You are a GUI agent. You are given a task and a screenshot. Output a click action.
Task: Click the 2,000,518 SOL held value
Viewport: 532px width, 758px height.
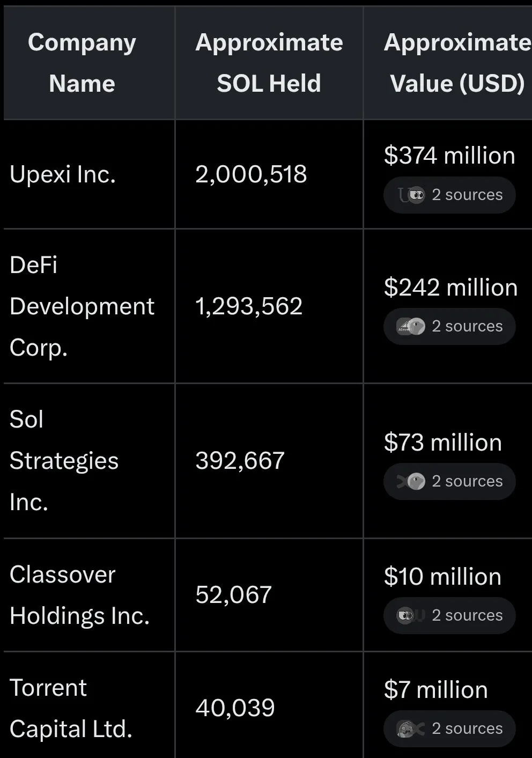pos(251,174)
